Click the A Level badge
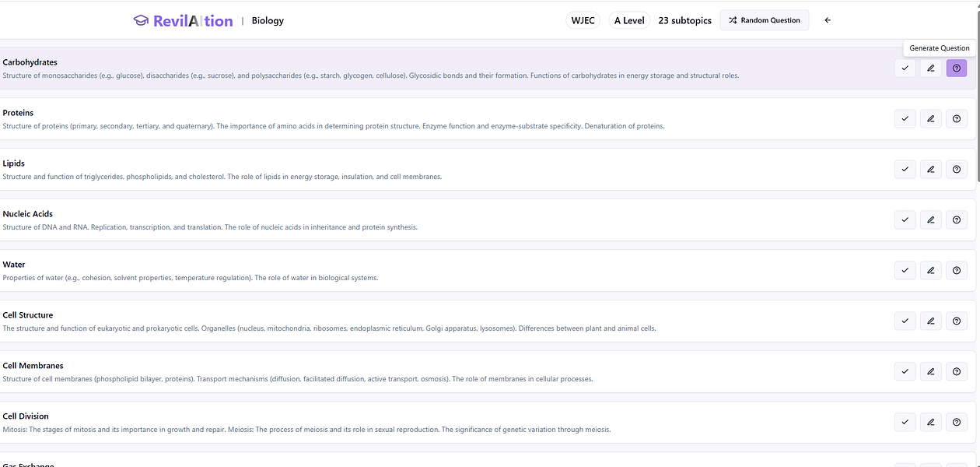This screenshot has width=980, height=467. click(629, 20)
